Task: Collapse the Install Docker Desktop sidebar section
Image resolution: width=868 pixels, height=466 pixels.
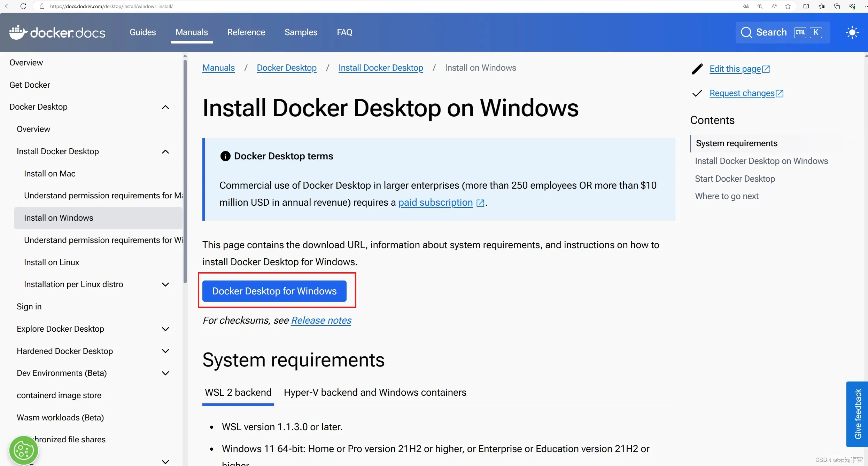Action: [x=165, y=152]
